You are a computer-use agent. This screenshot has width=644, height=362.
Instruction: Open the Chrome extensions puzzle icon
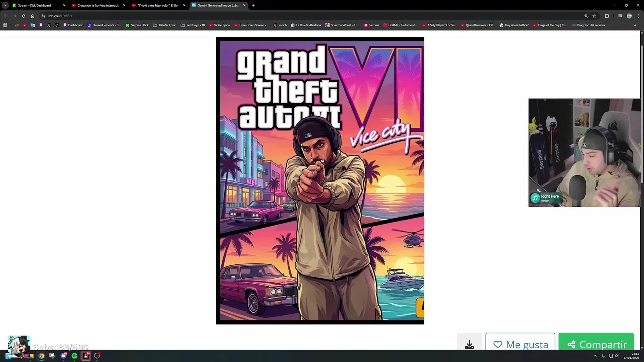[x=607, y=16]
